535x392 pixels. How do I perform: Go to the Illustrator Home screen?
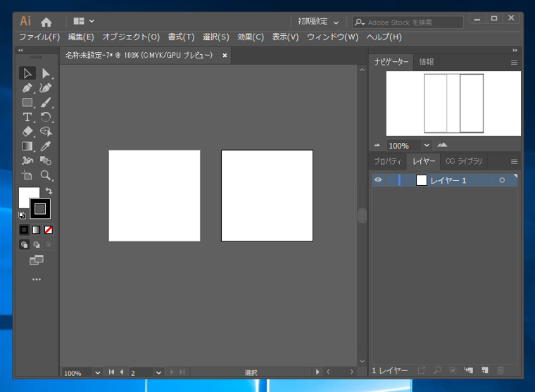(x=46, y=23)
